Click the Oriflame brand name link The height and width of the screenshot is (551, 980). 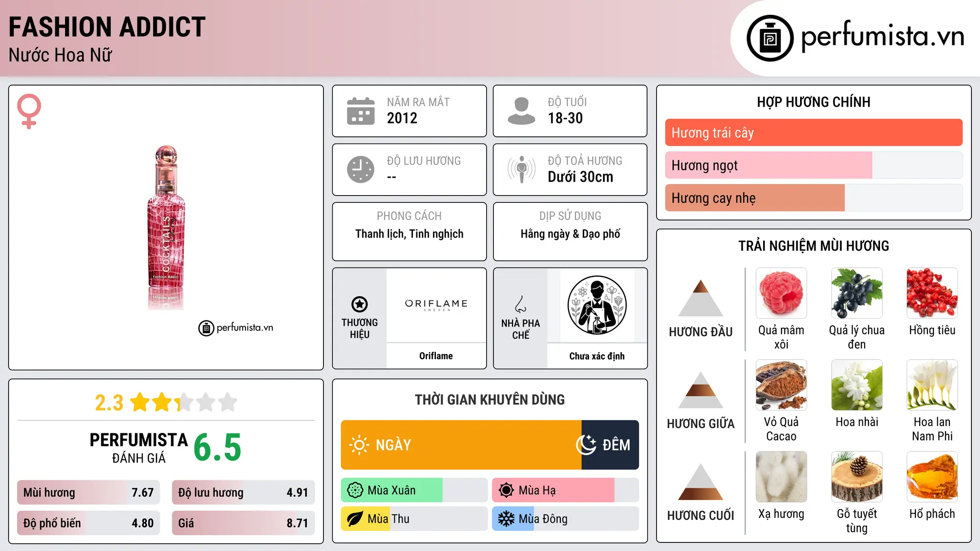436,356
